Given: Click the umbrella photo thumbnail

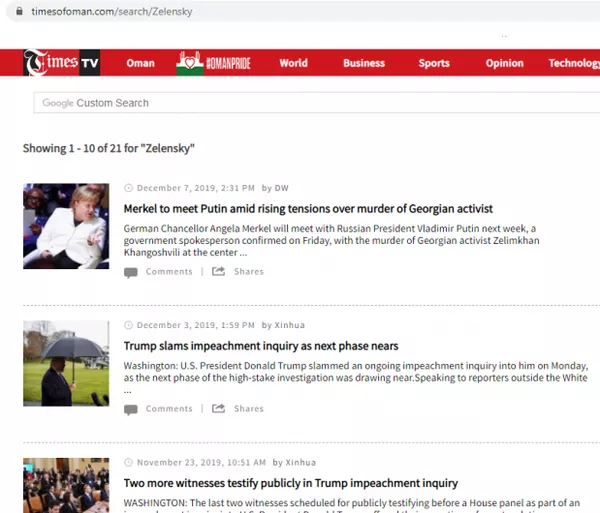Looking at the screenshot, I should (66, 363).
